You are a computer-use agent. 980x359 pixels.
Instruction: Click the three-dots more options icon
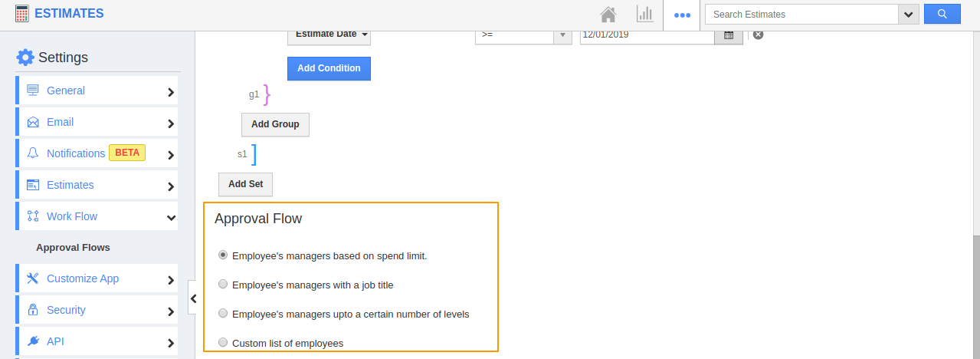(681, 15)
